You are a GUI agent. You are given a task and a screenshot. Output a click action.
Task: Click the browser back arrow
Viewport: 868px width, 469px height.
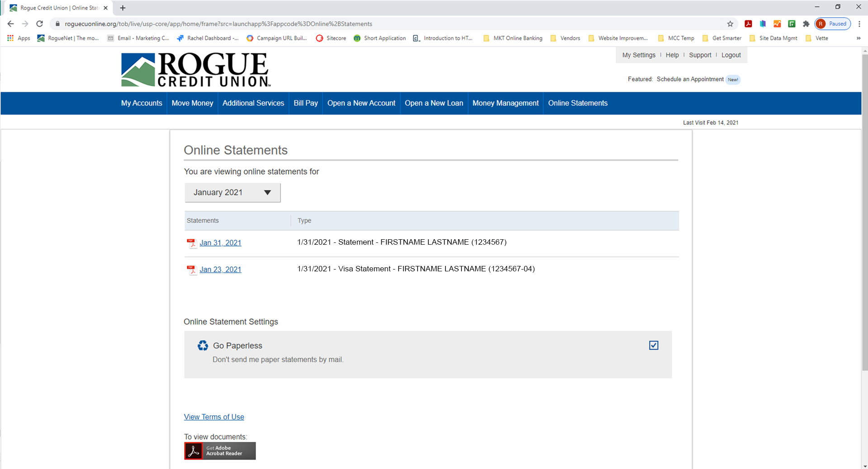click(x=11, y=24)
